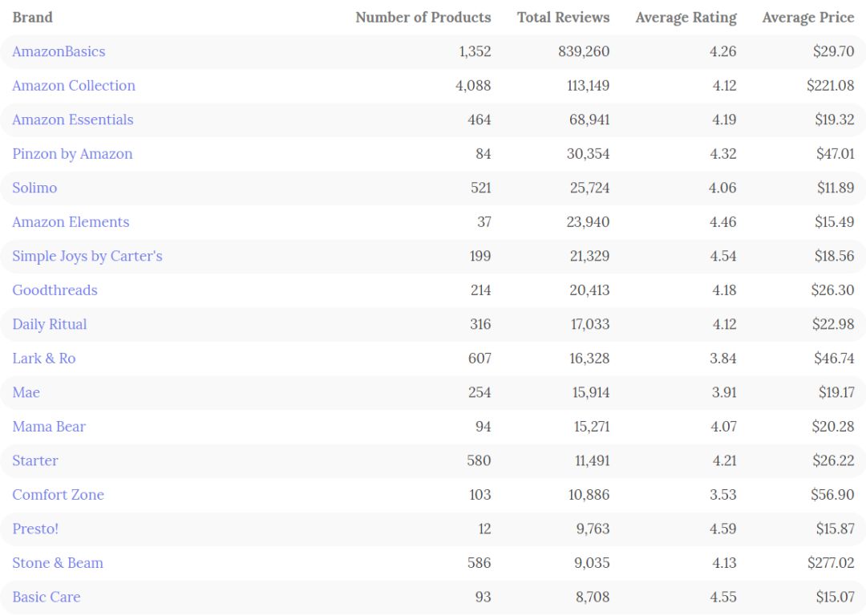Open the Solimo brand link
The image size is (866, 616).
[x=34, y=188]
